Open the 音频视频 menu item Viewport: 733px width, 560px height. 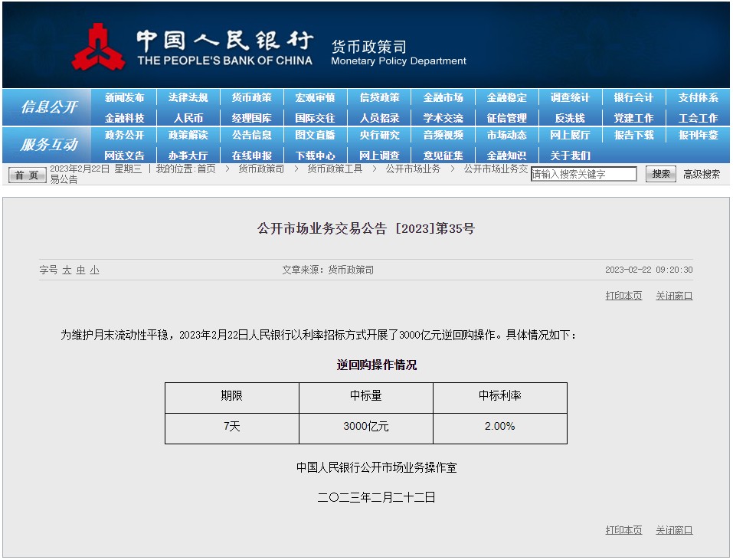coord(443,135)
